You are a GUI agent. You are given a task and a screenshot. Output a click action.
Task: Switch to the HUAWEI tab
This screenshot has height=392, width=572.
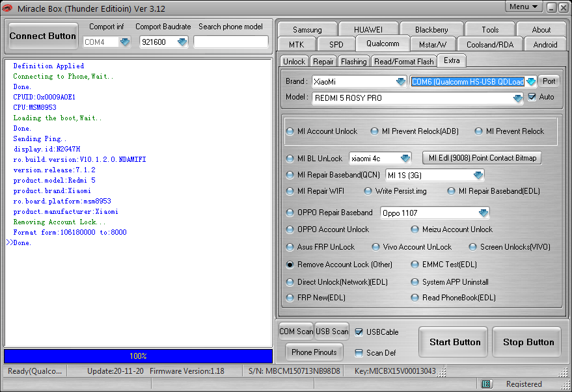click(368, 29)
